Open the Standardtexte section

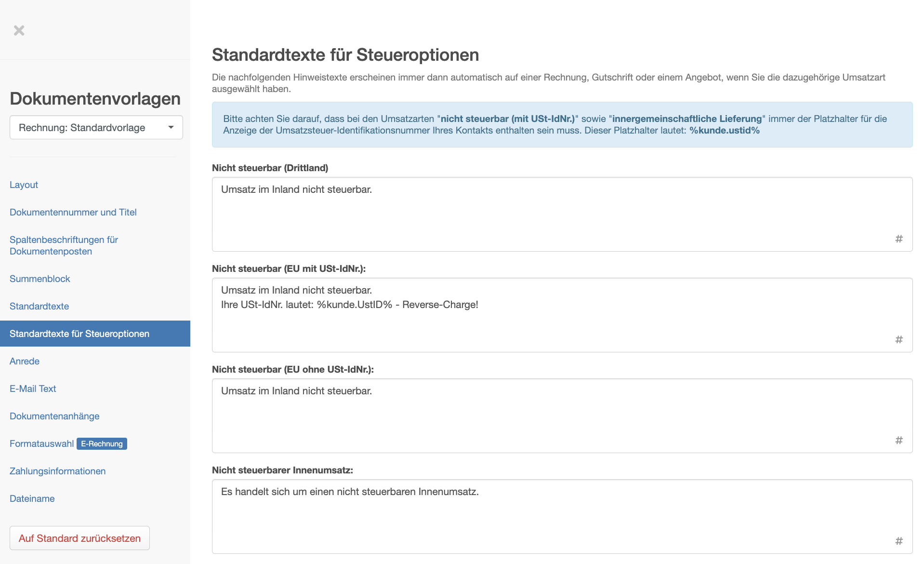(x=39, y=306)
